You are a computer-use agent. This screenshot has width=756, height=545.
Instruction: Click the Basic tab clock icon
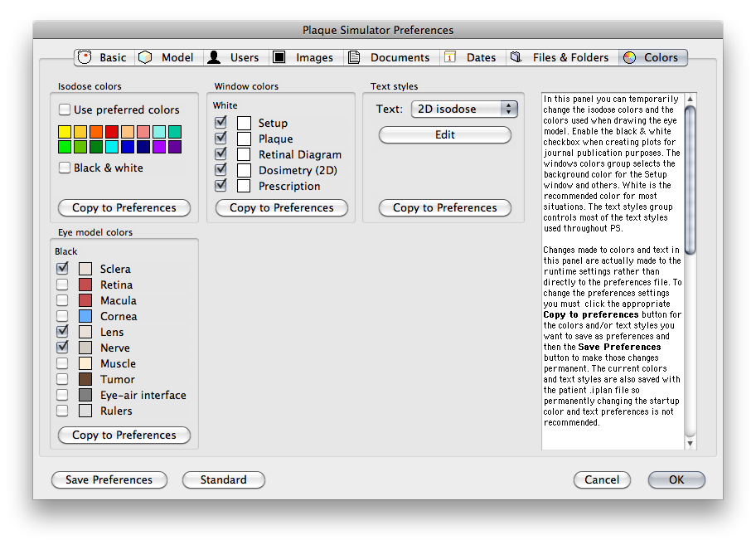click(85, 57)
